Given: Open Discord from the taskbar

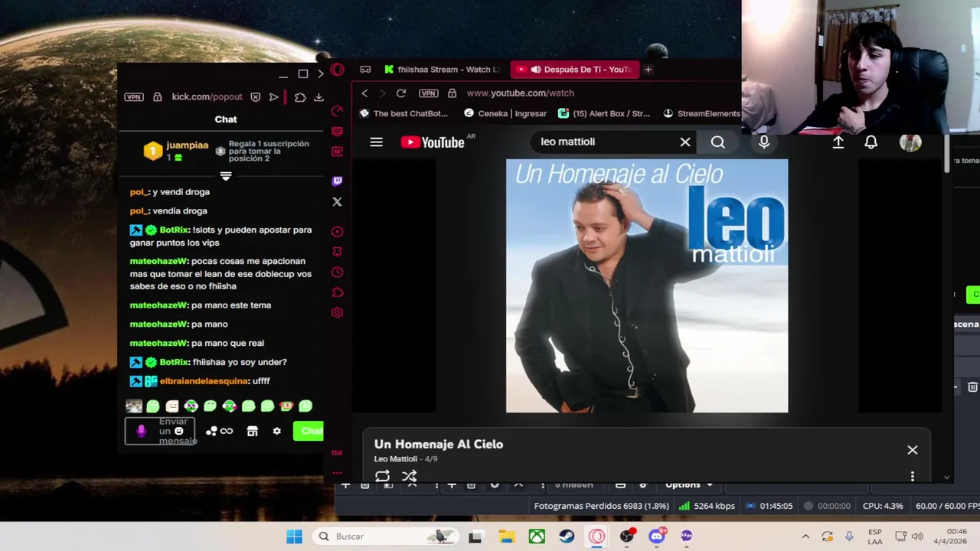Looking at the screenshot, I should (657, 536).
